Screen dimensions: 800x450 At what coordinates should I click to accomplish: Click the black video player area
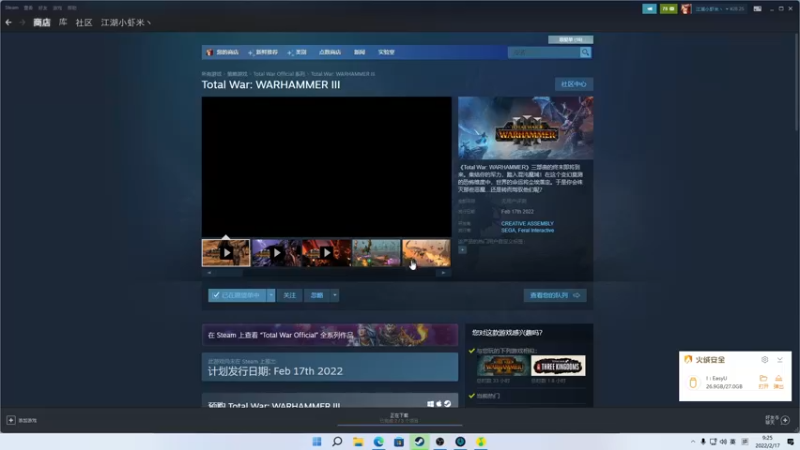pyautogui.click(x=327, y=167)
